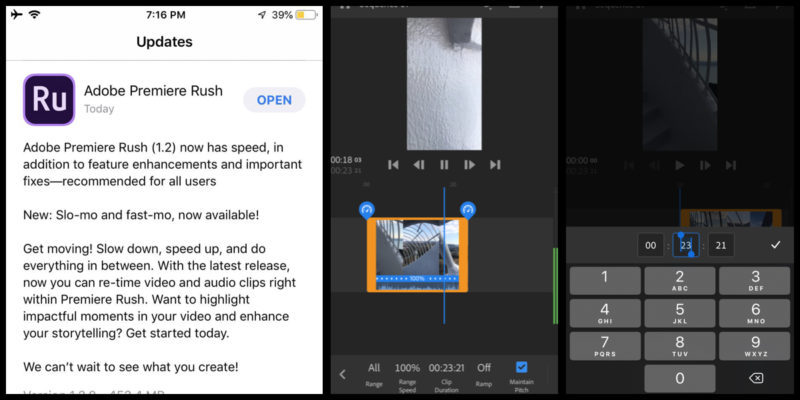Select the frames field showing 21
Screen dimensions: 800x400
click(721, 245)
